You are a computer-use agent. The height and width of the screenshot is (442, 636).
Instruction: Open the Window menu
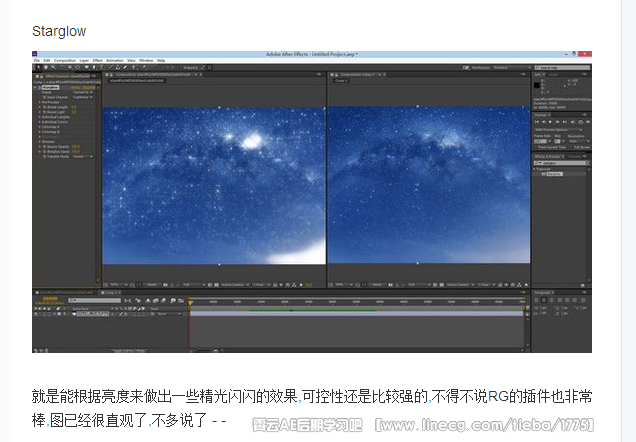(146, 60)
